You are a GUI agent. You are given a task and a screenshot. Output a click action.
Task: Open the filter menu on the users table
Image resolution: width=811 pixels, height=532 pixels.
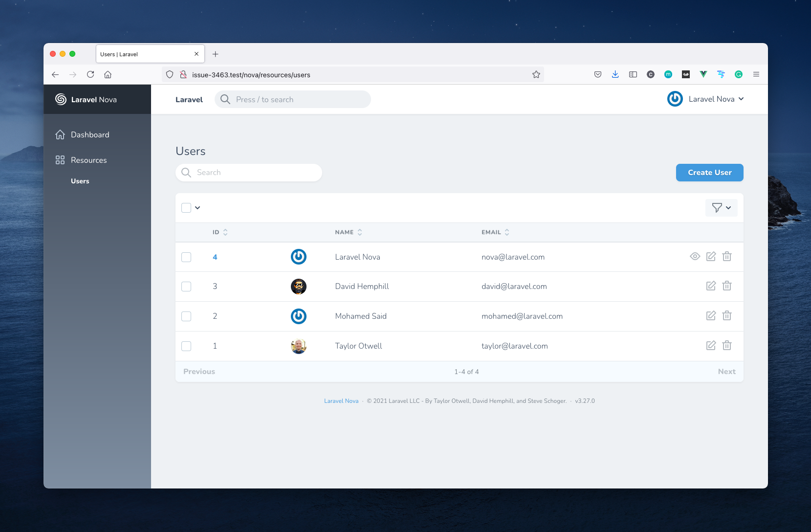(721, 207)
